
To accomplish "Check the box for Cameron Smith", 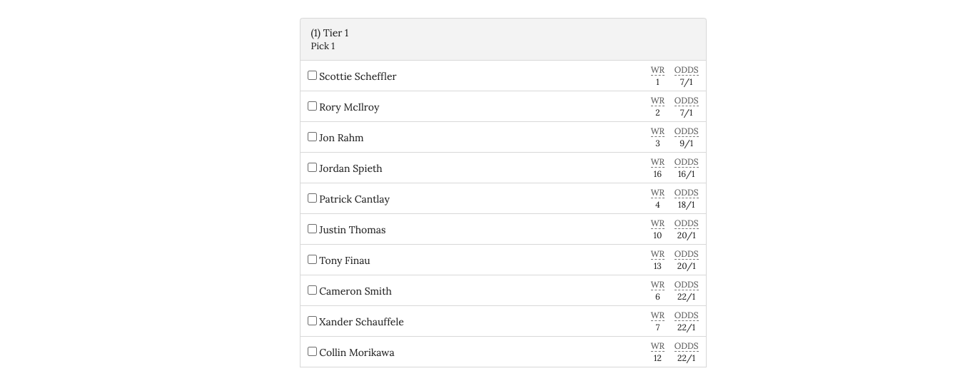I will point(312,290).
